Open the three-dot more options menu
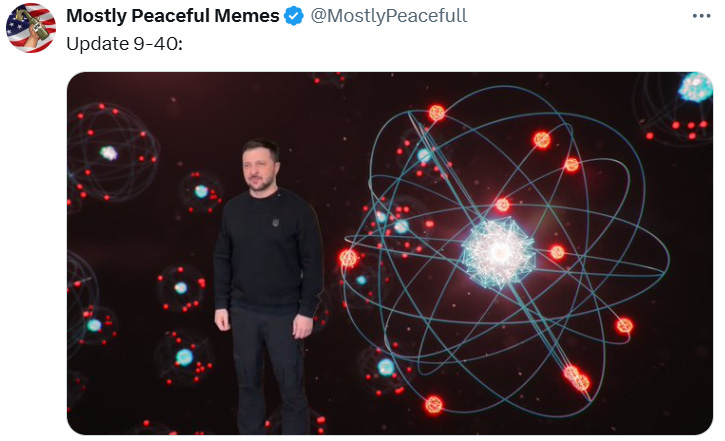The image size is (725, 441). pyautogui.click(x=701, y=16)
